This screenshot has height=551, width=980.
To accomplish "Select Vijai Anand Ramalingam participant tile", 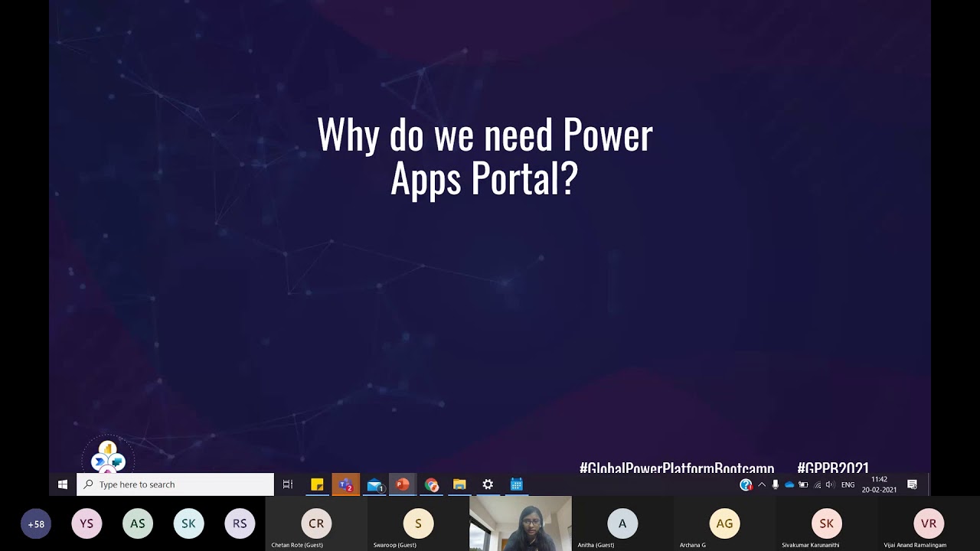I will click(x=929, y=523).
